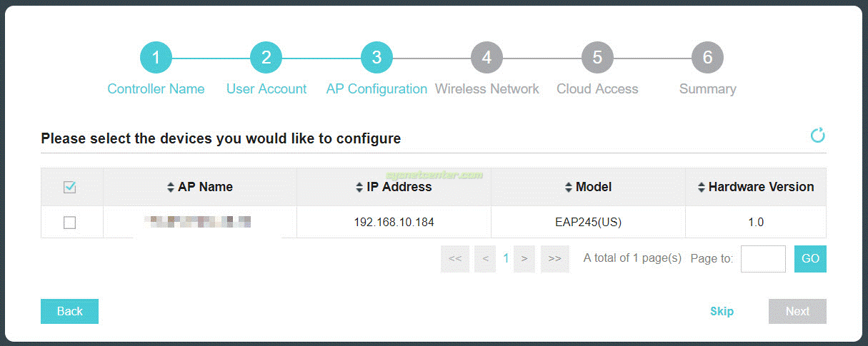868x346 pixels.
Task: Go to previous page arrow
Action: [x=485, y=259]
